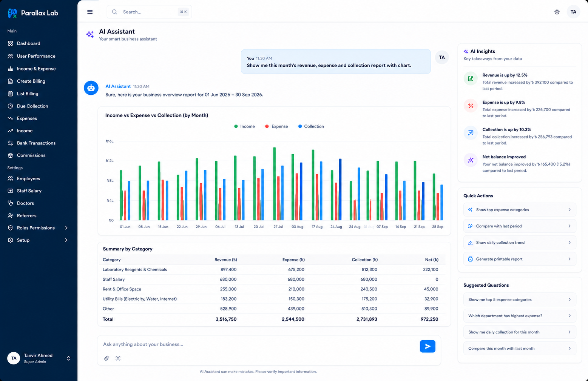The width and height of the screenshot is (588, 381).
Task: Toggle the Income legend series
Action: [244, 126]
